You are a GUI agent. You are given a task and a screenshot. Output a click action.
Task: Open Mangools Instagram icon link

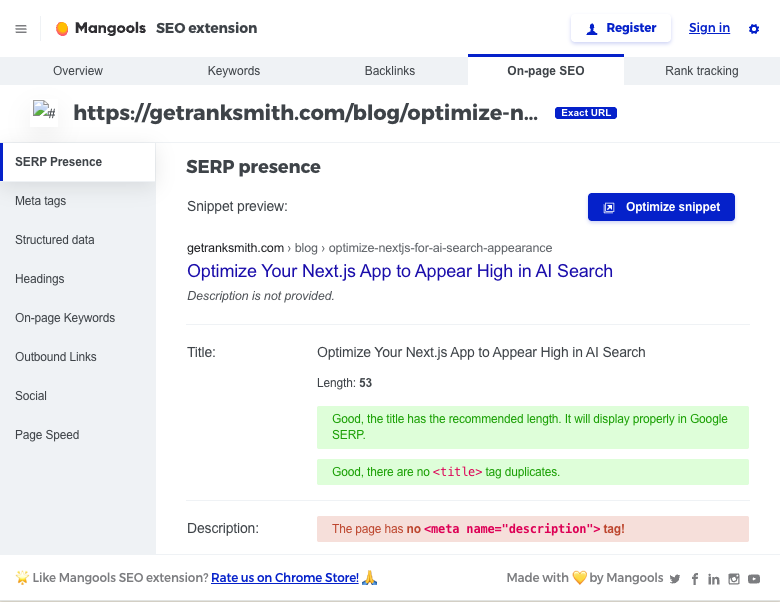tap(734, 579)
